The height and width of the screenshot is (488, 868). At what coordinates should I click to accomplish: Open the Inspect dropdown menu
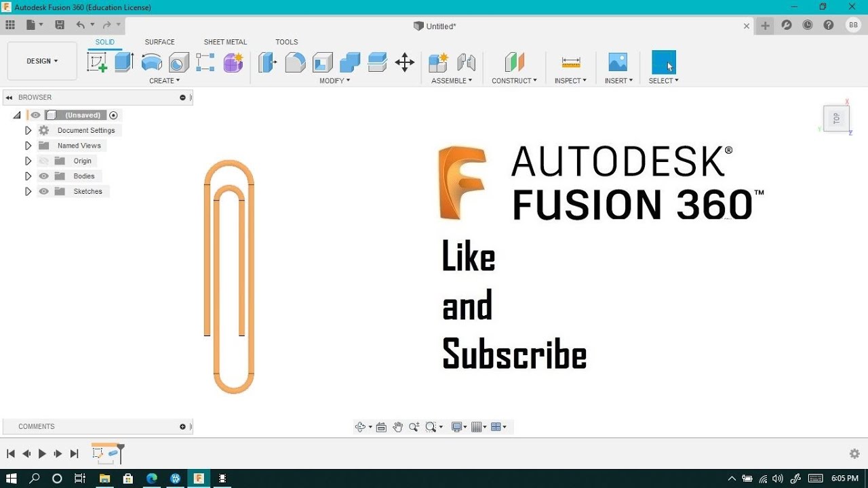point(570,81)
